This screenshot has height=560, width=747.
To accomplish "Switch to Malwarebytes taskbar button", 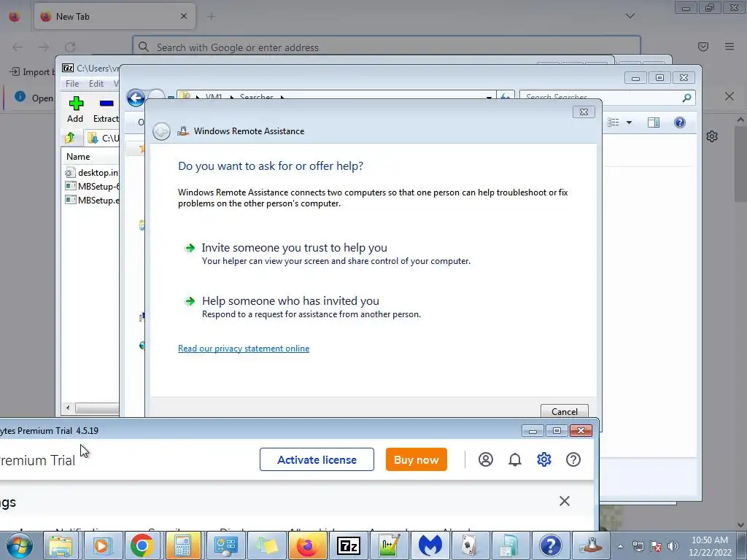I will [430, 545].
